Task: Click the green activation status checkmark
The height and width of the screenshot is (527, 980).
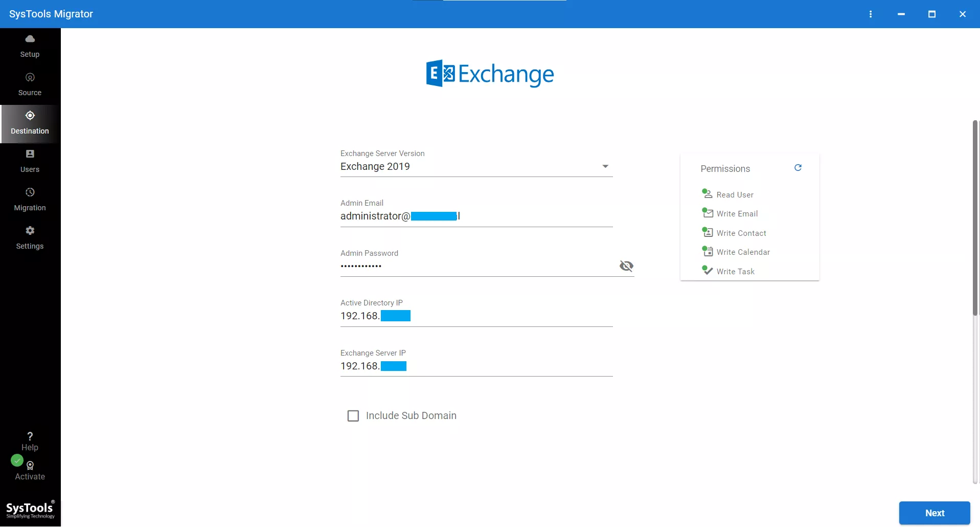Action: 17,460
